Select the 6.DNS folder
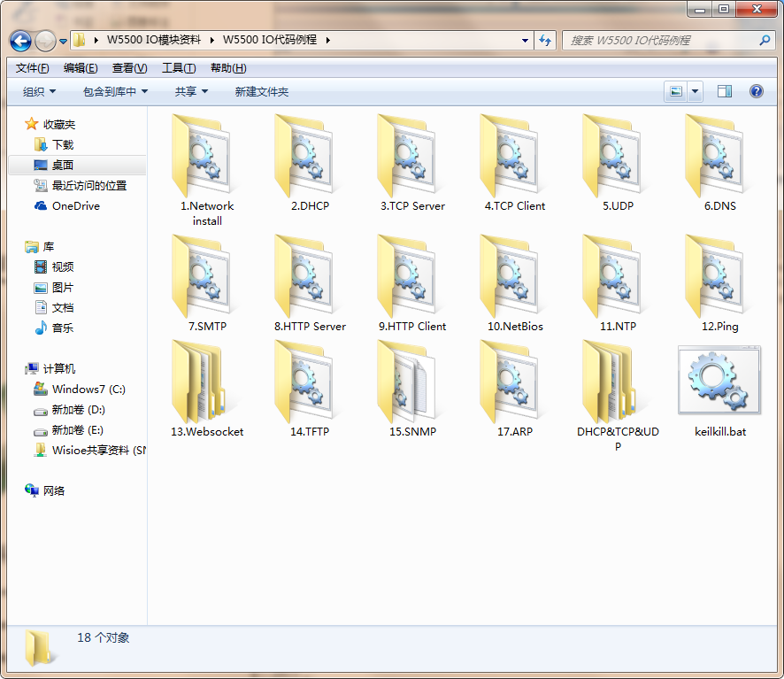784x679 pixels. (x=719, y=163)
